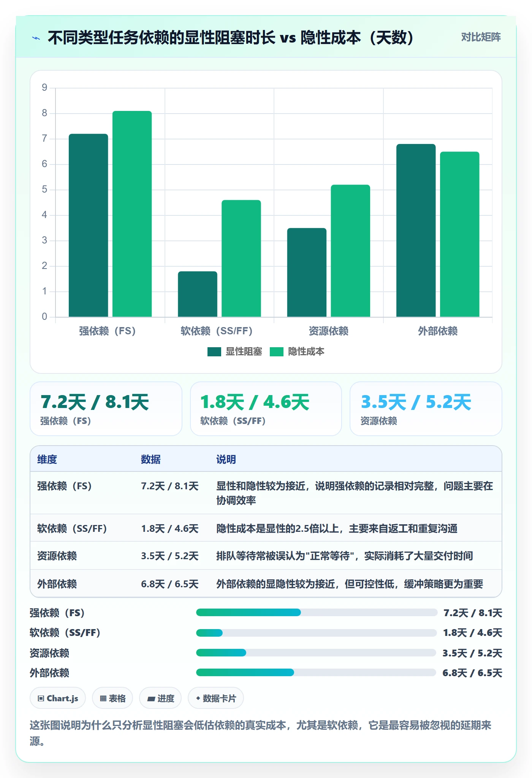
Task: Click the 软依赖（SS/FF） progress bar
Action: pos(317,633)
